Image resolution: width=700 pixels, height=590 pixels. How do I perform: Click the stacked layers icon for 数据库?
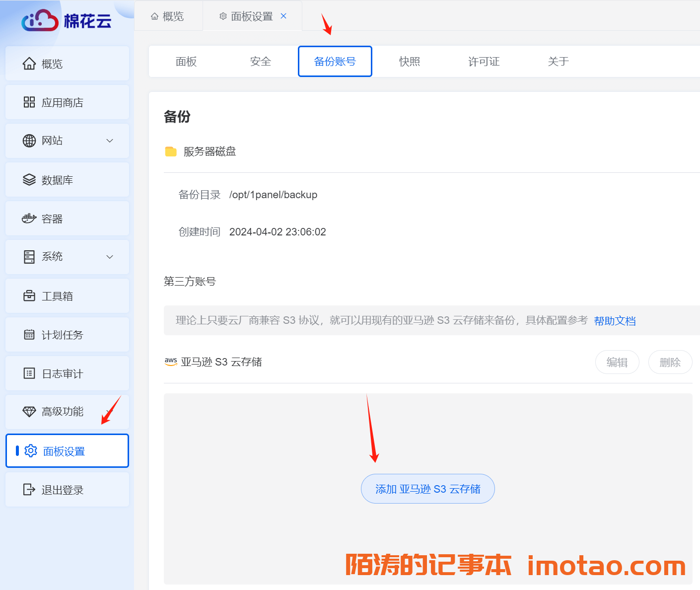pos(29,180)
